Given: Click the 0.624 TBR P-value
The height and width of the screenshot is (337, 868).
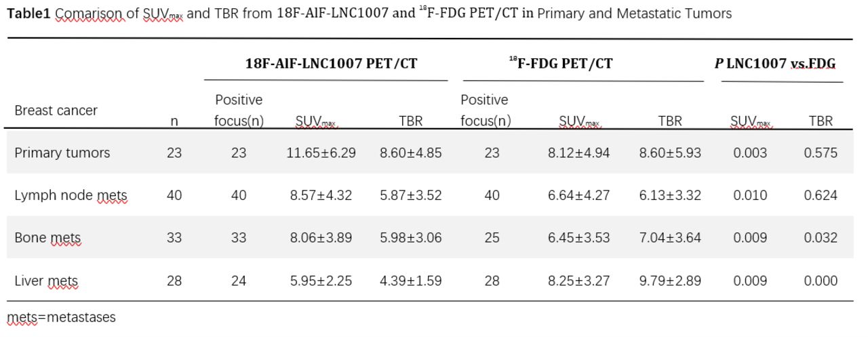Looking at the screenshot, I should 821,196.
